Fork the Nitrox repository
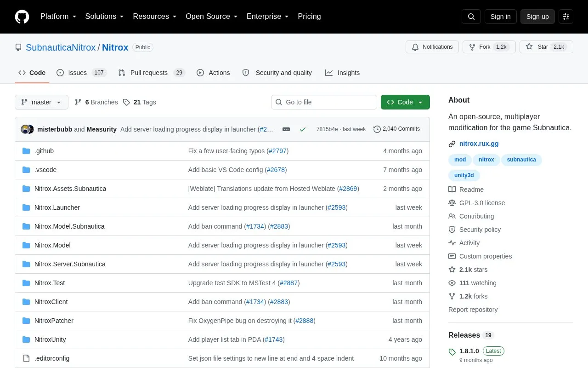 (x=489, y=47)
